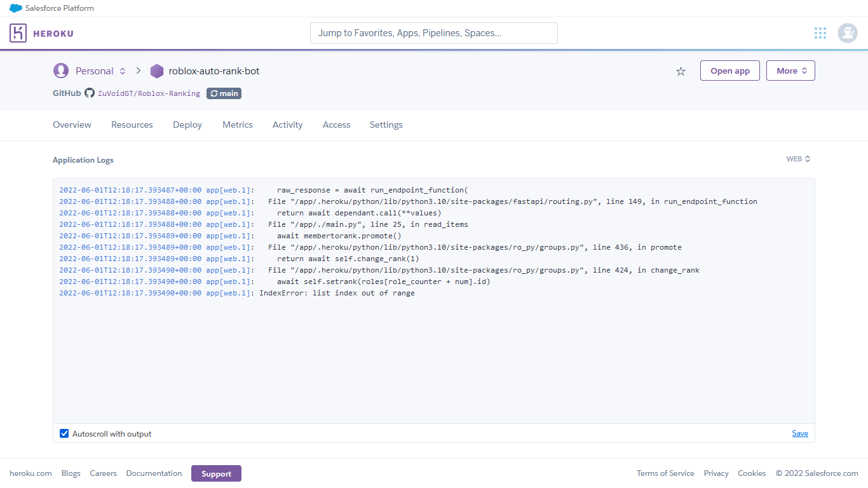Open the Cookies footer link

pyautogui.click(x=752, y=473)
